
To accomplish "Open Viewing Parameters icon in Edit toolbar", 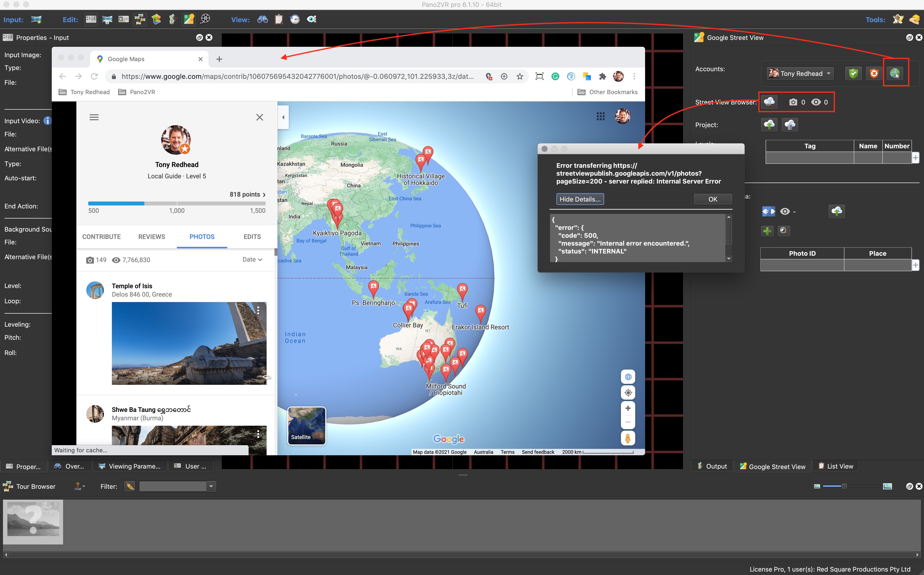I will click(107, 19).
